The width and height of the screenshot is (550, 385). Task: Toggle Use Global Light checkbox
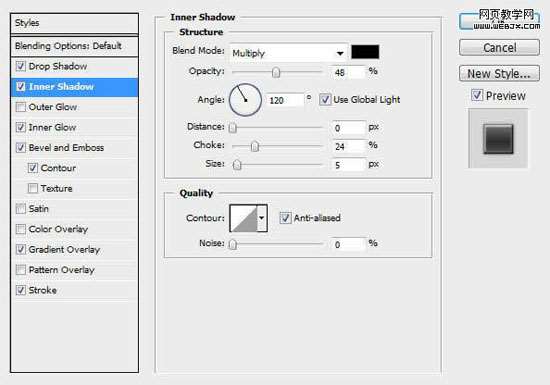325,100
